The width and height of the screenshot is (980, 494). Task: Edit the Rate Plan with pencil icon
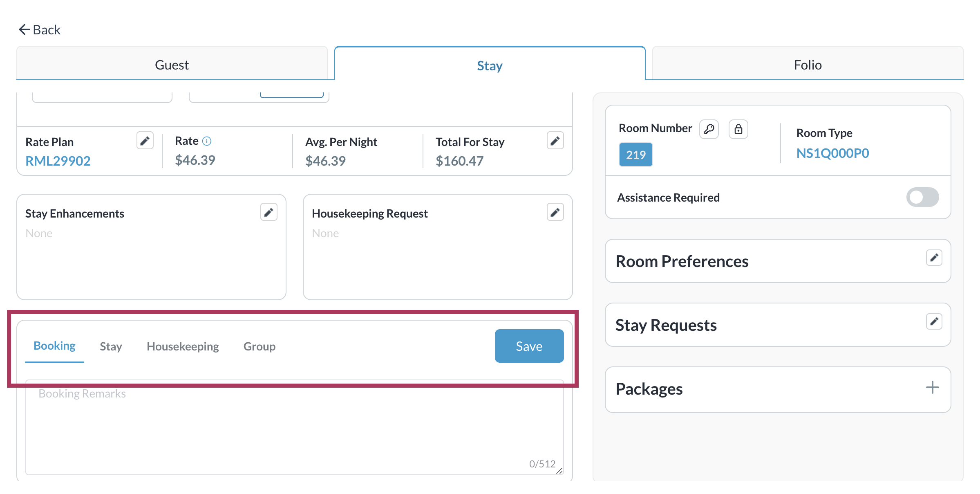coord(145,141)
